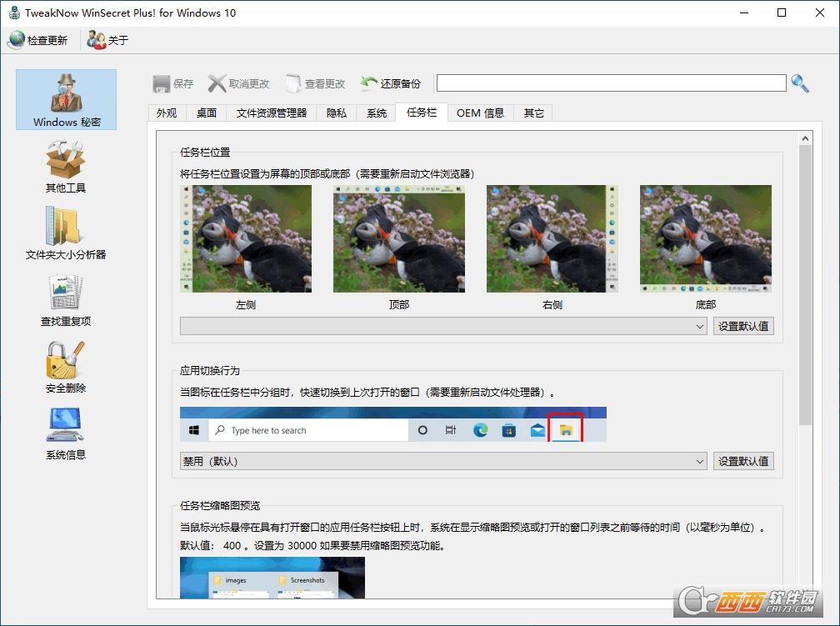Open 安全删除 padlock broom icon
The width and height of the screenshot is (840, 626).
(65, 359)
